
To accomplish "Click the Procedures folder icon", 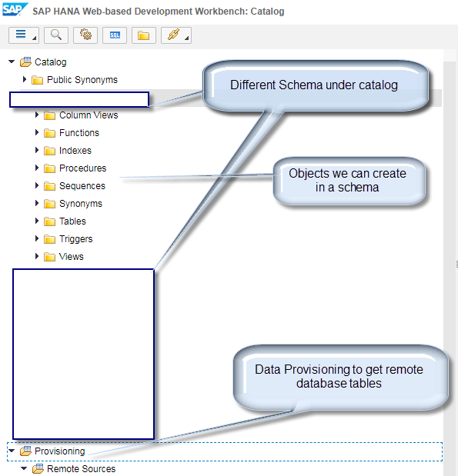I will click(x=49, y=168).
